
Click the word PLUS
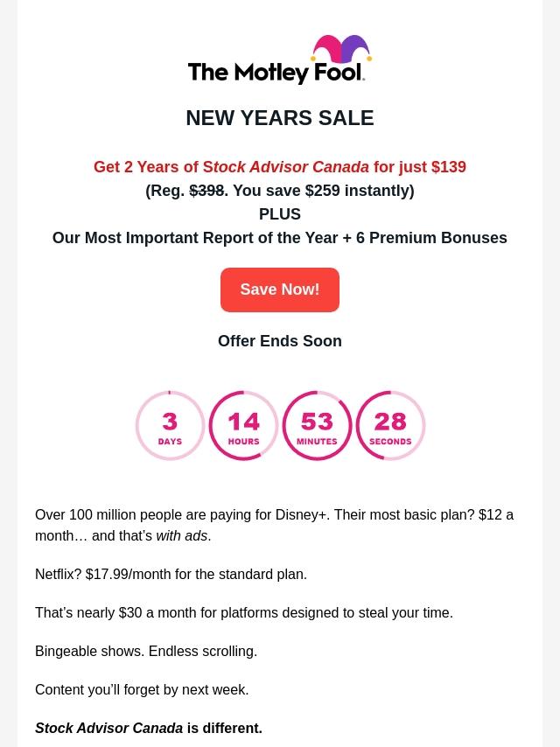[280, 214]
